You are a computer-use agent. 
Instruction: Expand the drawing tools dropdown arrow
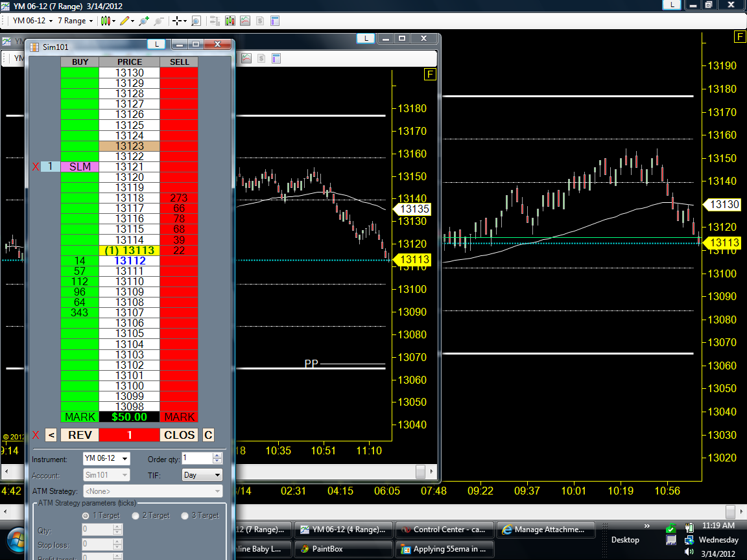click(x=132, y=21)
